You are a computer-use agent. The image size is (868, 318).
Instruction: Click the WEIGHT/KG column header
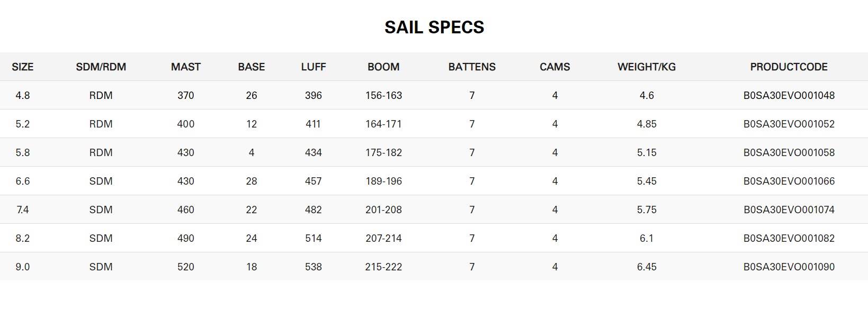point(646,67)
